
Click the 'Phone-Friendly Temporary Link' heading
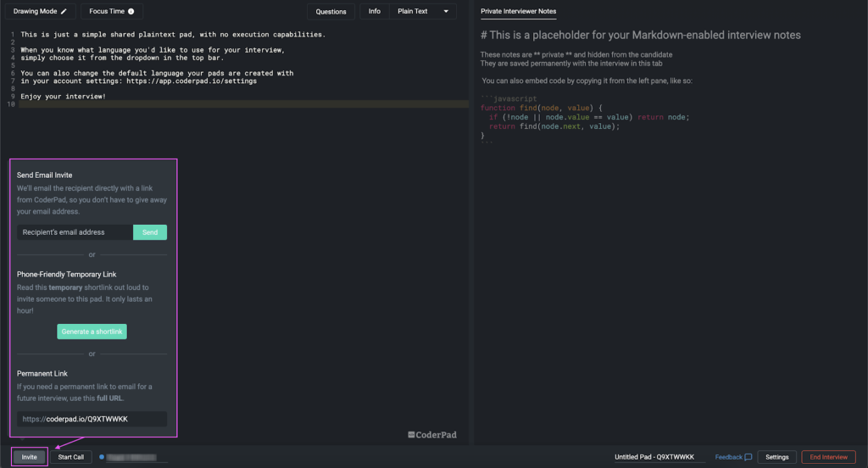coord(66,274)
